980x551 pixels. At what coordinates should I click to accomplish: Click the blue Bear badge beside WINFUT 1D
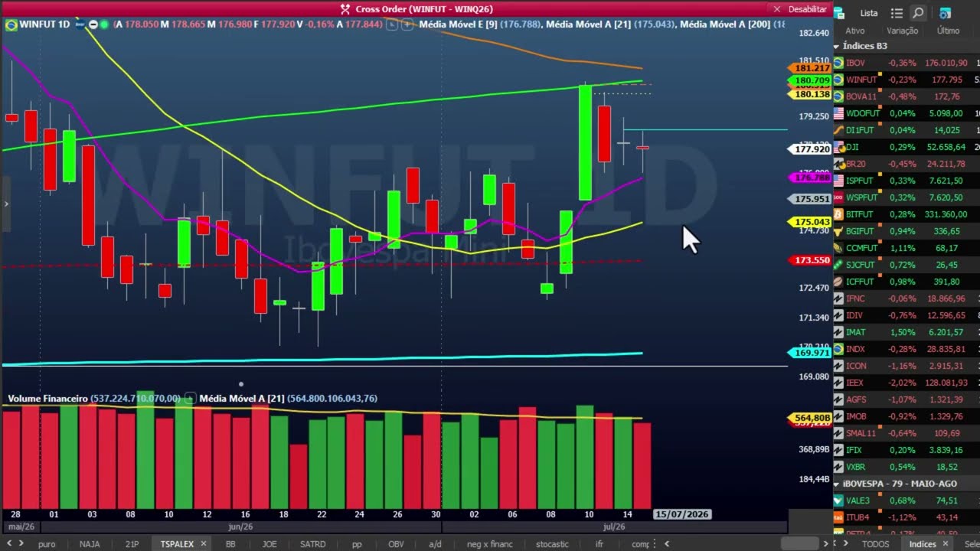80,24
